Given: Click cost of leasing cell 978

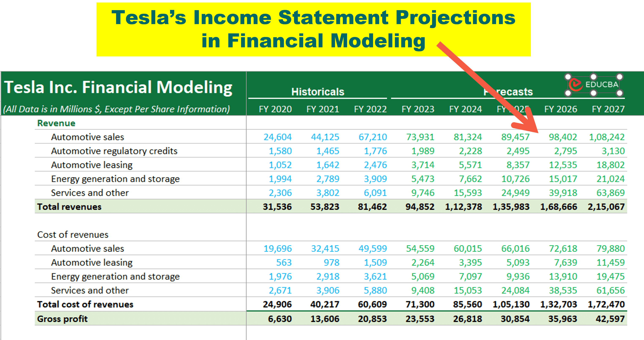Looking at the screenshot, I should coord(331,263).
